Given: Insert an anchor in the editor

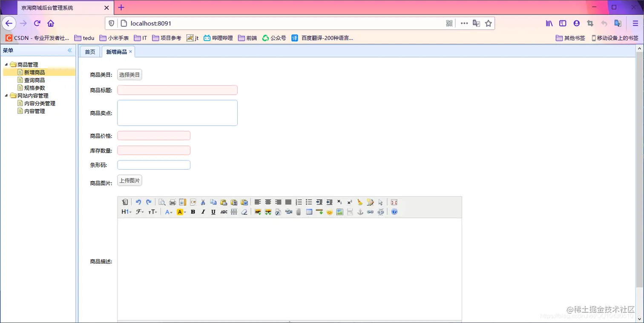Looking at the screenshot, I should coord(360,212).
